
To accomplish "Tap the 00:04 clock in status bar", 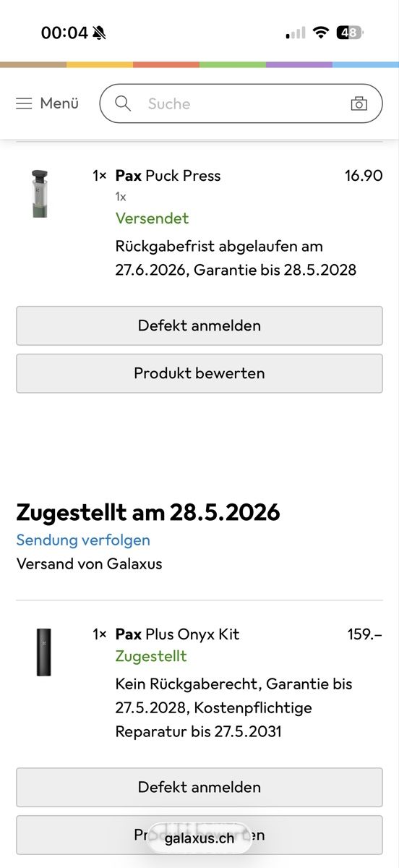I will coord(64,33).
